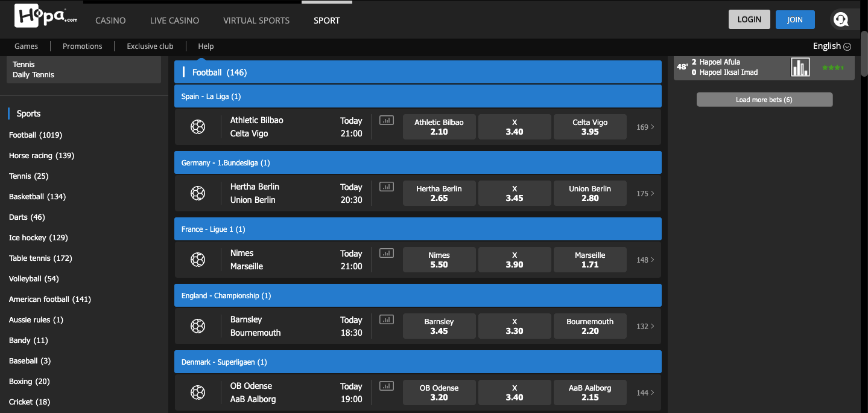This screenshot has height=413, width=868.
Task: Go to the VIRTUAL SPORTS tab
Action: 256,20
